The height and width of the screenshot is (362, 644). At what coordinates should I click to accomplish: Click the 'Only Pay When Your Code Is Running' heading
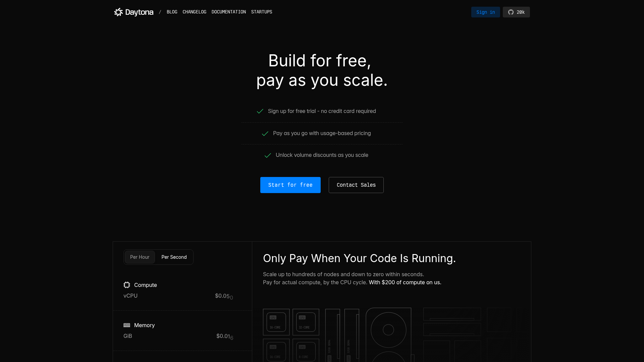tap(359, 258)
